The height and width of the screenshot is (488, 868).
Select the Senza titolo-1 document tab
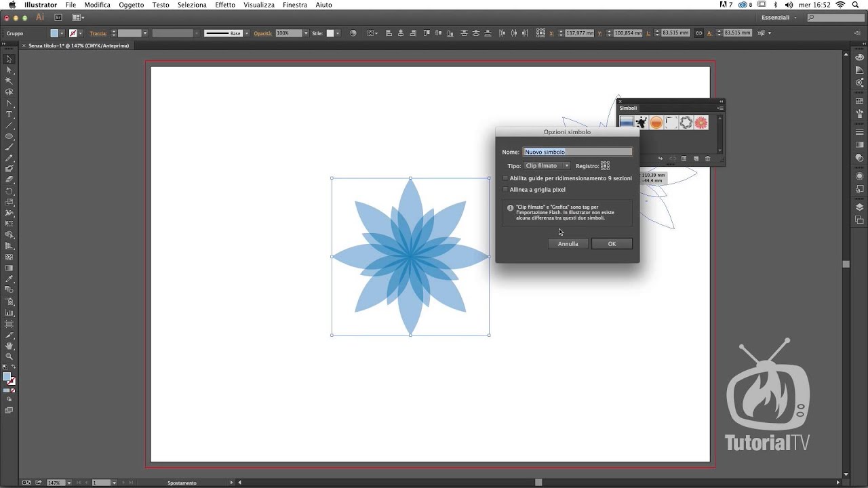[78, 45]
